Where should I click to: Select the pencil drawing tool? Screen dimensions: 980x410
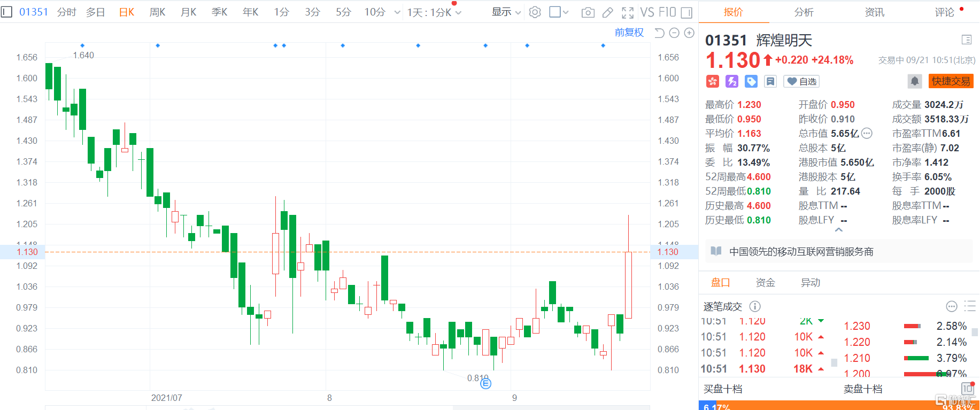[608, 12]
